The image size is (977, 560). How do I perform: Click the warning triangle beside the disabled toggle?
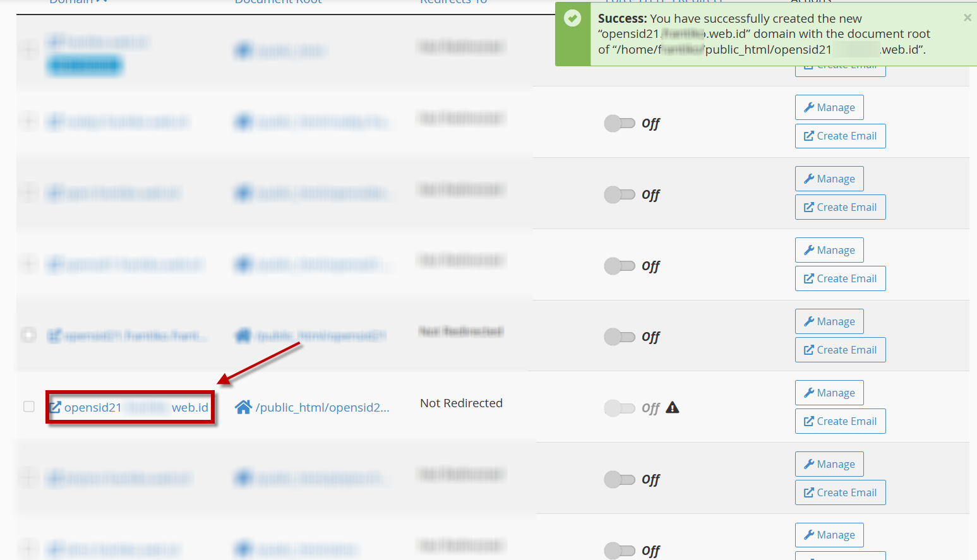pos(673,408)
